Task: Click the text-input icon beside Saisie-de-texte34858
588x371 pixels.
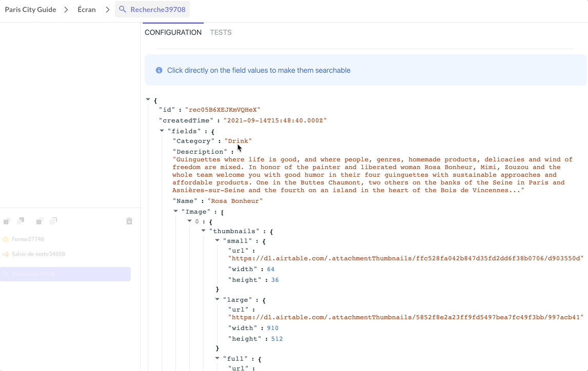Action: coord(7,254)
